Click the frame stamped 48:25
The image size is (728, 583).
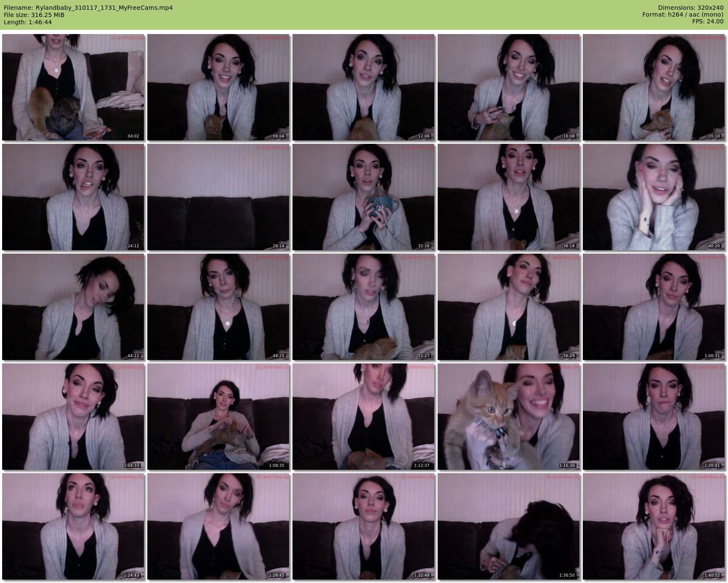pyautogui.click(x=218, y=307)
